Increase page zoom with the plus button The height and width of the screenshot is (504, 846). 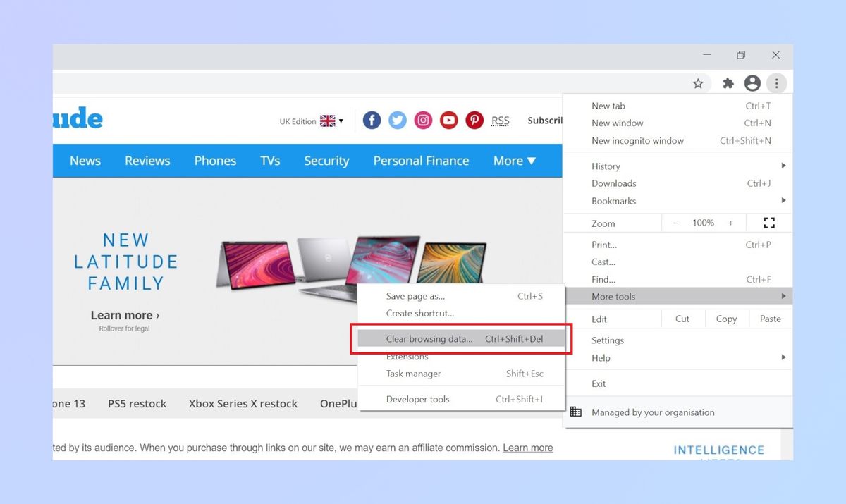(730, 223)
